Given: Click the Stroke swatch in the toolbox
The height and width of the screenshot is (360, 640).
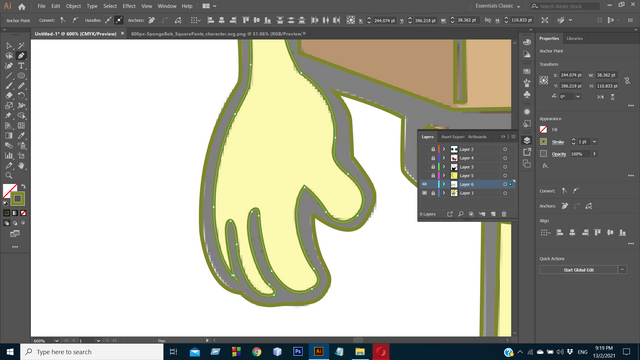Looking at the screenshot, I should [18, 199].
